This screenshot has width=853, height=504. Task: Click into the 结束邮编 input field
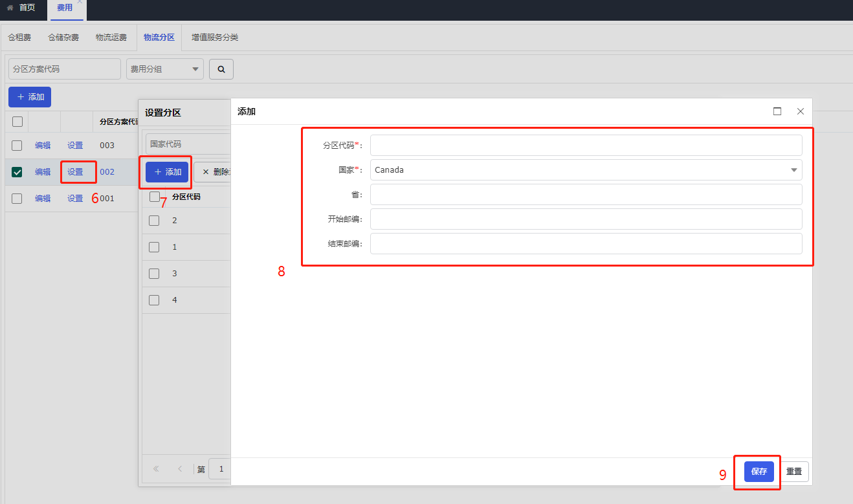586,243
